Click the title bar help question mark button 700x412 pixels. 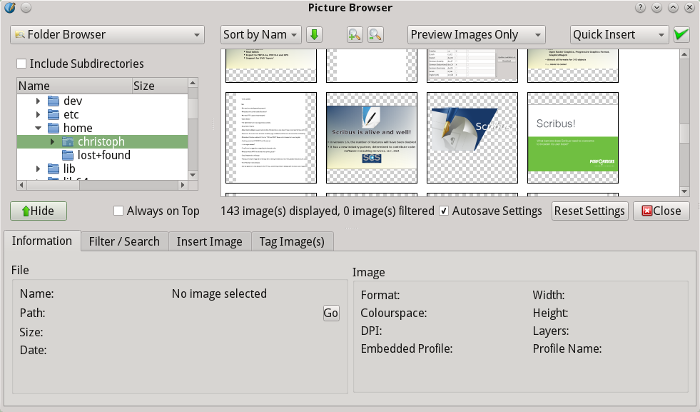pos(640,8)
